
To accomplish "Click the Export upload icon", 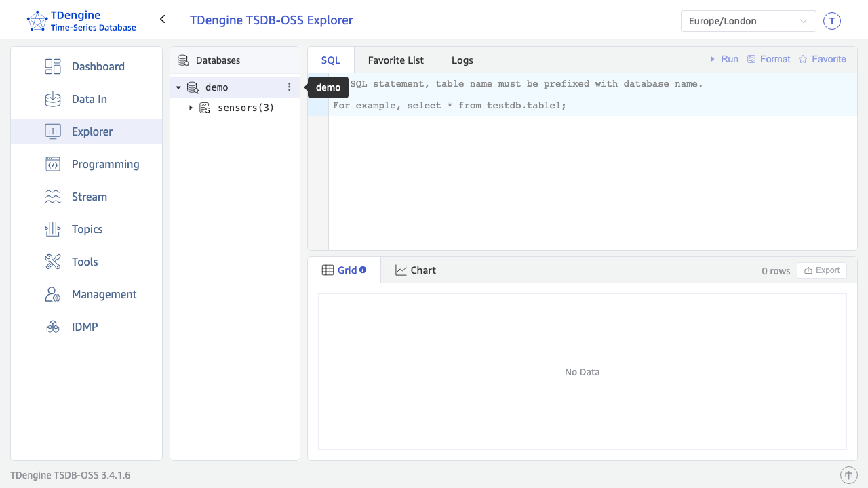I will (x=808, y=270).
